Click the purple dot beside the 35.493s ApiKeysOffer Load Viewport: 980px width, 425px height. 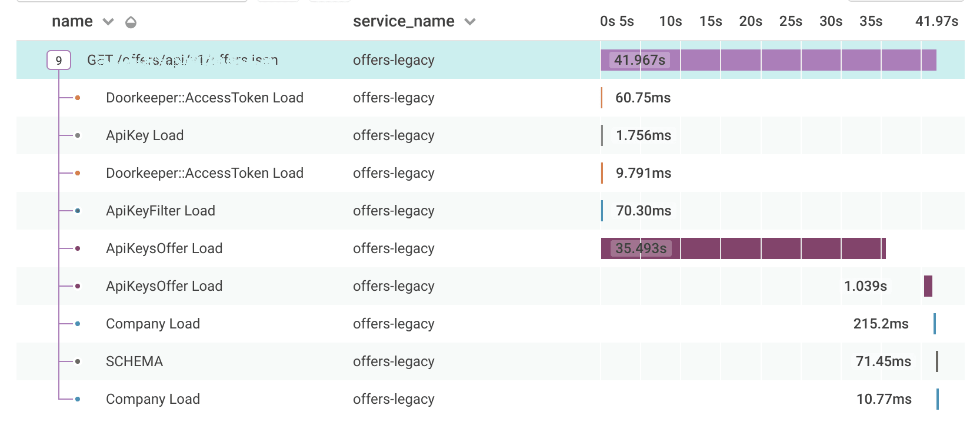pyautogui.click(x=78, y=248)
